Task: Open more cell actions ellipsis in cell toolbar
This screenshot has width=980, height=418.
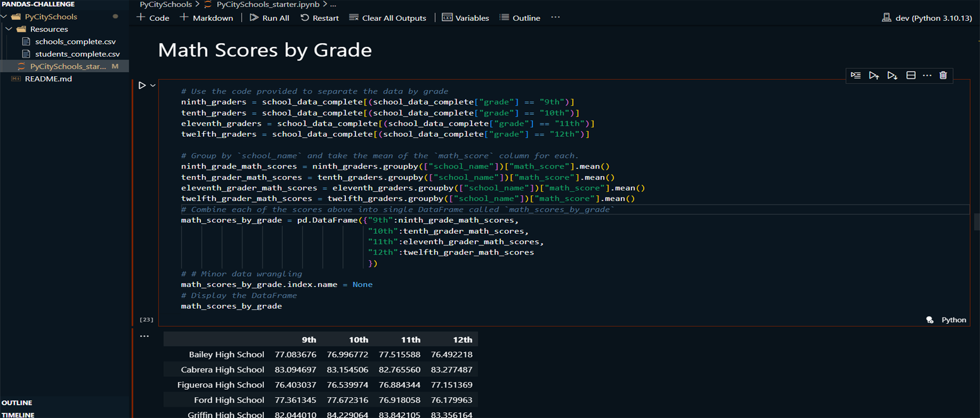Action: coord(927,76)
